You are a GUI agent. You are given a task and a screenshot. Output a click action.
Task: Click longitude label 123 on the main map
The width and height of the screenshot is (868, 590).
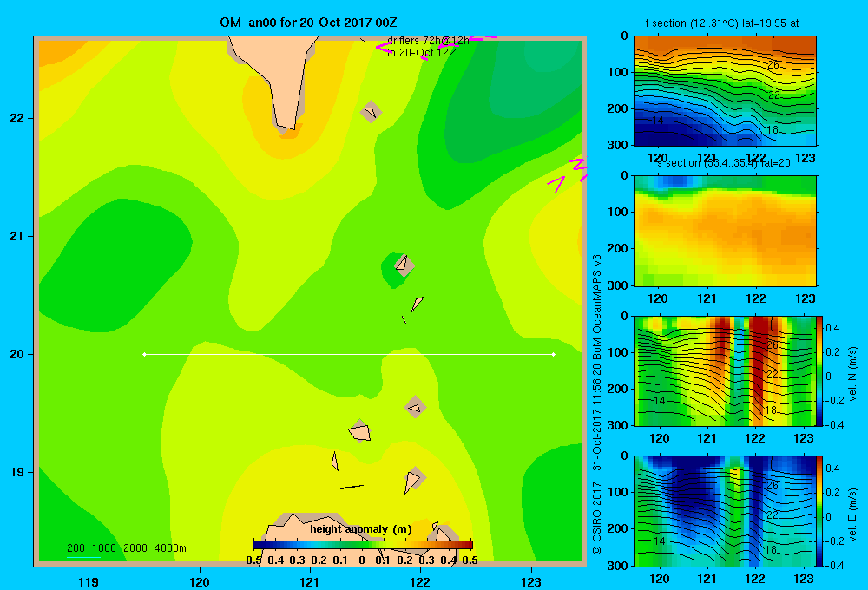(x=531, y=581)
